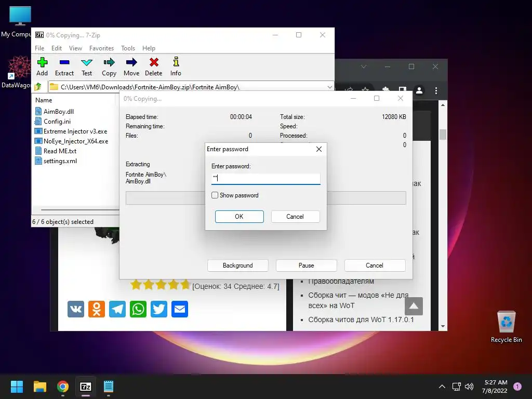The width and height of the screenshot is (532, 399).
Task: Expand the address path dropdown
Action: tap(329, 87)
